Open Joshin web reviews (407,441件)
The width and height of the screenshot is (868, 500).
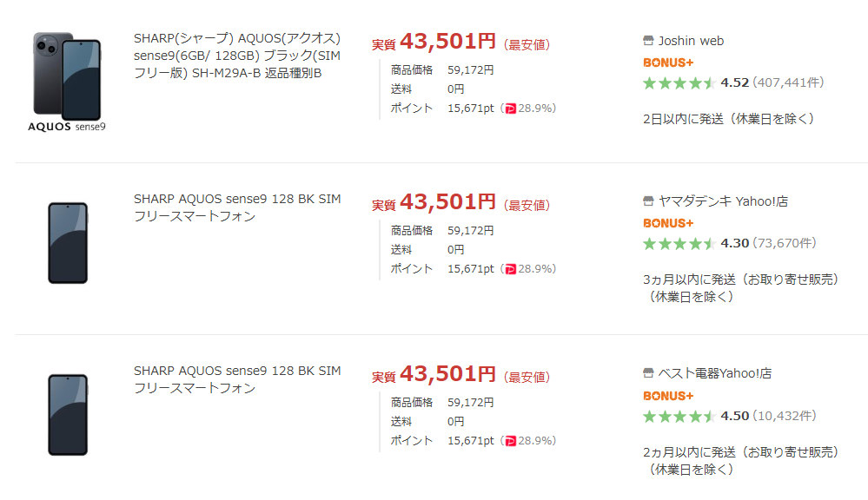click(788, 83)
